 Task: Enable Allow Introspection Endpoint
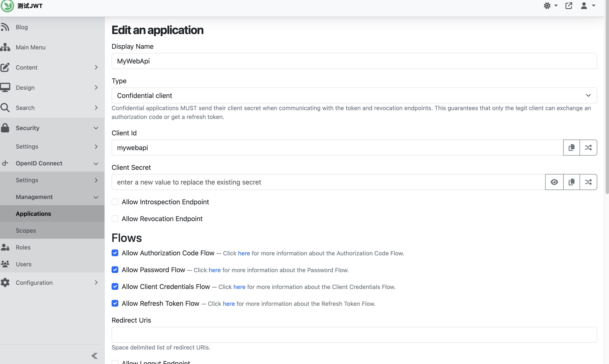pyautogui.click(x=115, y=202)
